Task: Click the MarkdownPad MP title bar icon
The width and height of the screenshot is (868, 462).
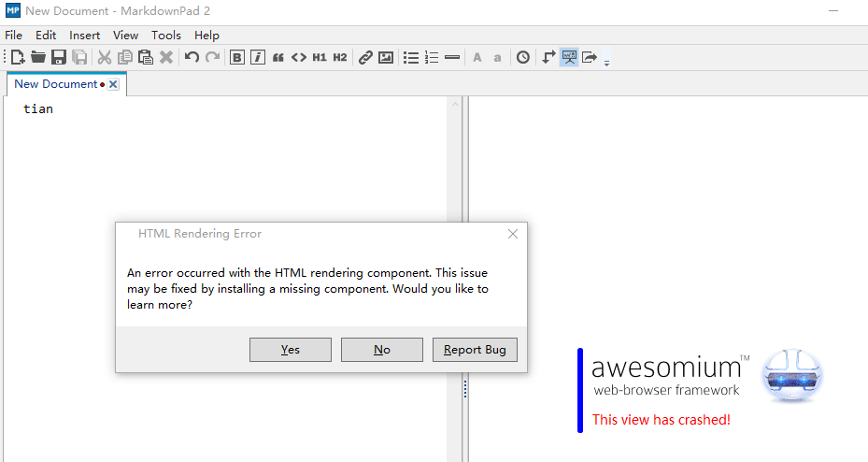Action: pos(13,10)
